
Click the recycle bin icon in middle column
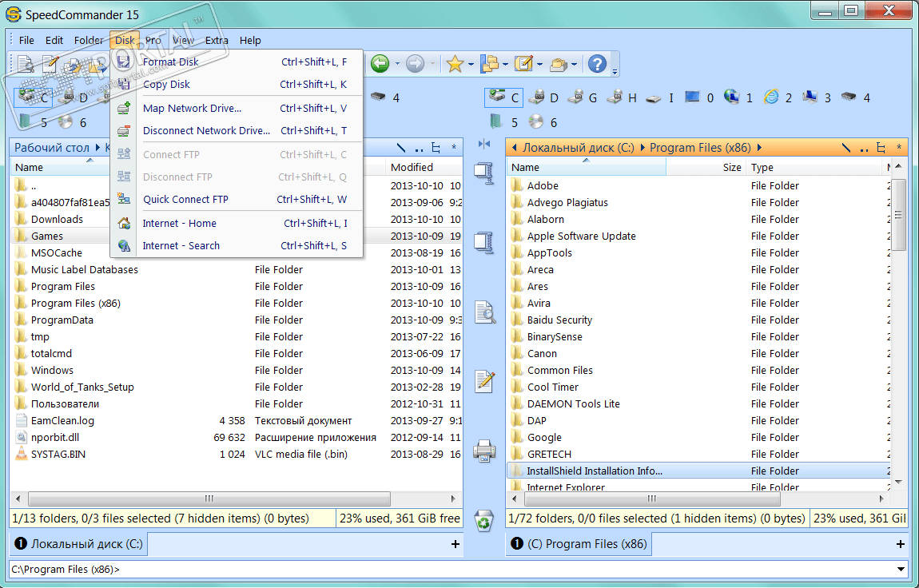(484, 520)
